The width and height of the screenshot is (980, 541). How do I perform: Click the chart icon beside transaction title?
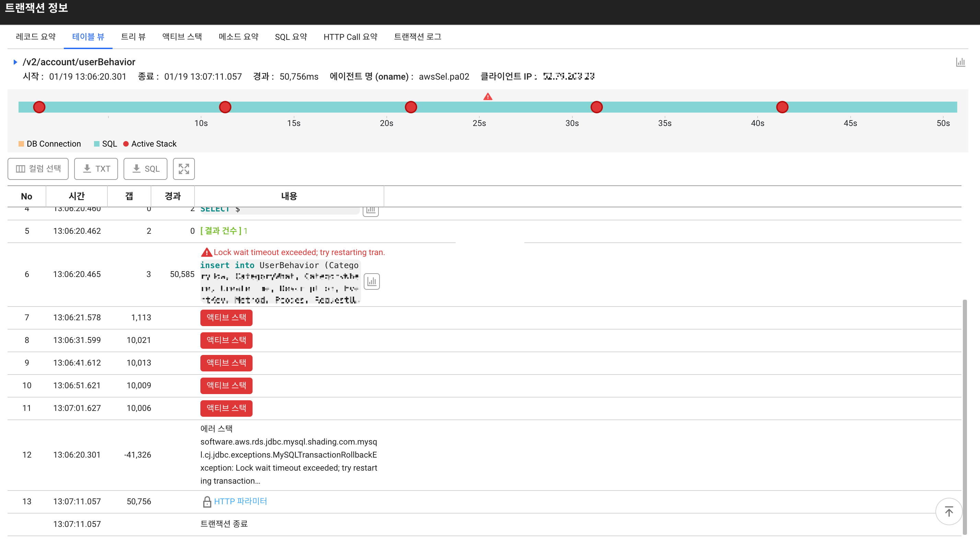click(x=960, y=62)
